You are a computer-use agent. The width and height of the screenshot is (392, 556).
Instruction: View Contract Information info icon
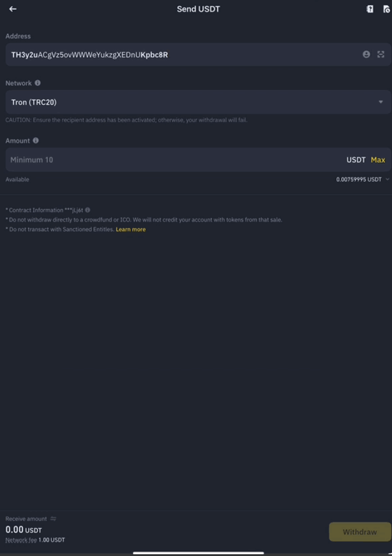click(x=86, y=209)
